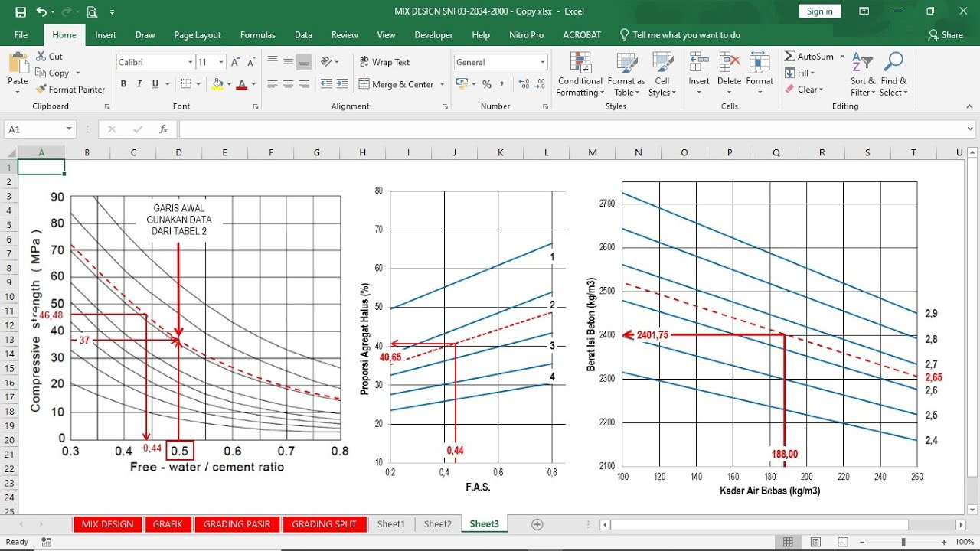Screen dimensions: 980x551
Task: Open the File menu
Action: click(21, 34)
